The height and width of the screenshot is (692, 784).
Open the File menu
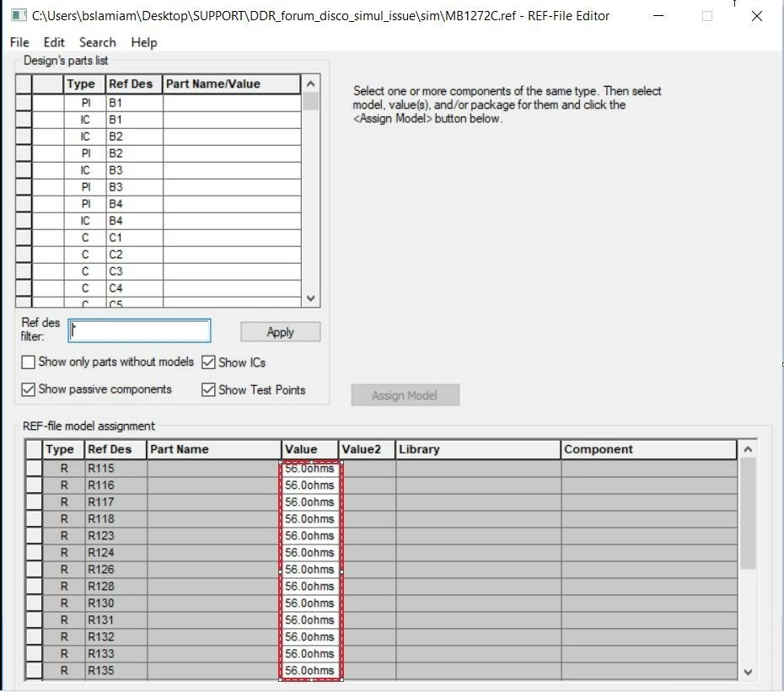(x=19, y=42)
